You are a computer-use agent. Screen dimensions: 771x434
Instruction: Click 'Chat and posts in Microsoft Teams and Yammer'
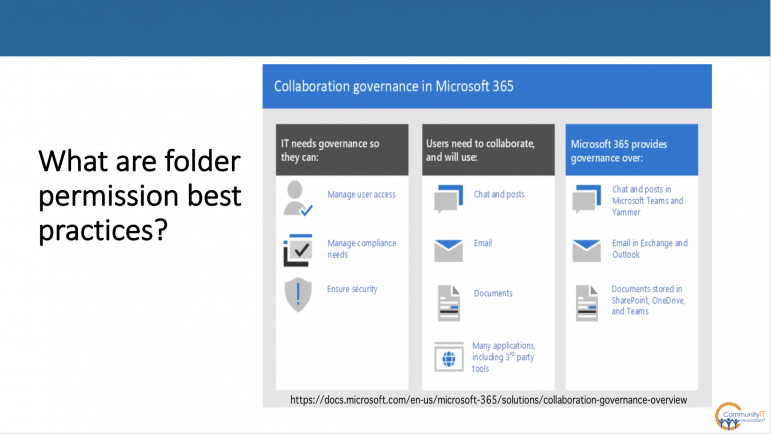648,201
